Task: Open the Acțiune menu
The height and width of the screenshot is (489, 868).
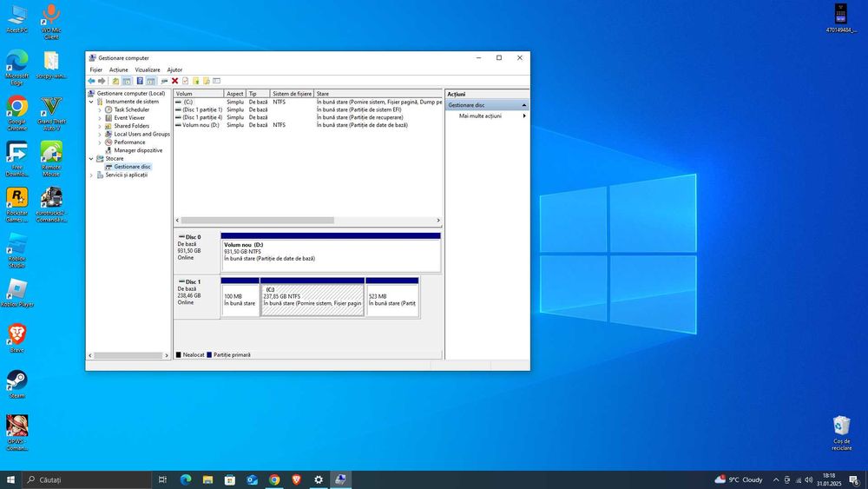Action: pos(118,69)
